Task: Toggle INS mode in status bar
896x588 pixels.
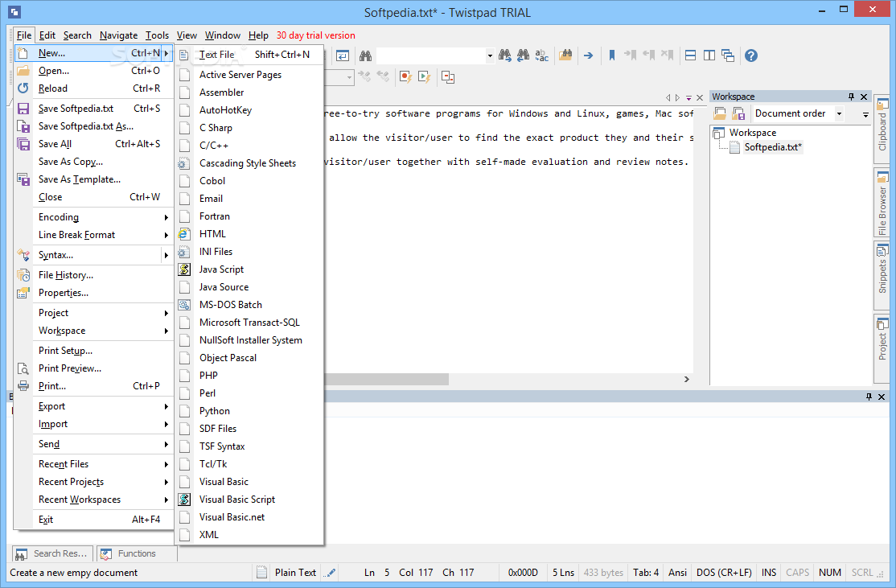Action: [x=769, y=573]
